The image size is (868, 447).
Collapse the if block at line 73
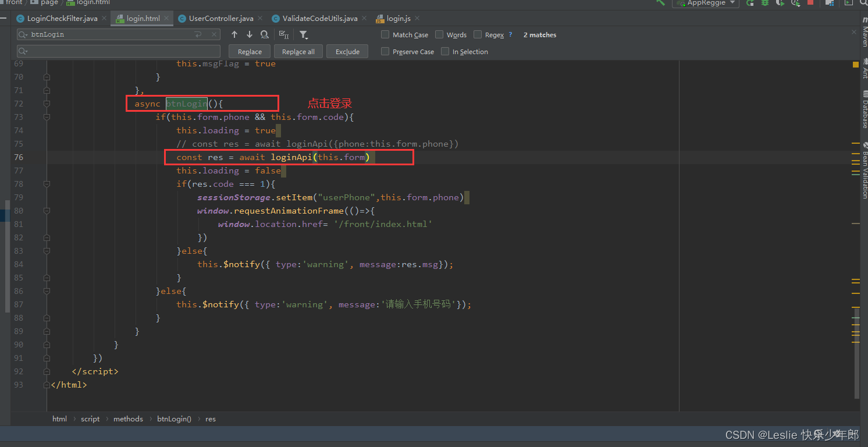pyautogui.click(x=47, y=117)
